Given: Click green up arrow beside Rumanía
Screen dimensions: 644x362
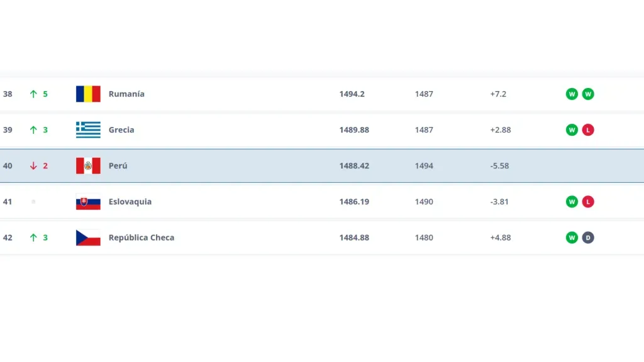Looking at the screenshot, I should pyautogui.click(x=33, y=94).
